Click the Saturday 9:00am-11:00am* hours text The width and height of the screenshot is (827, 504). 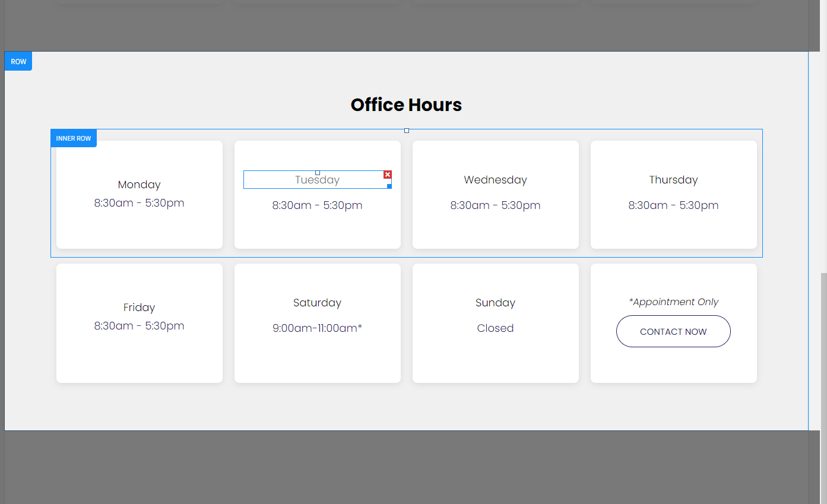coord(318,328)
